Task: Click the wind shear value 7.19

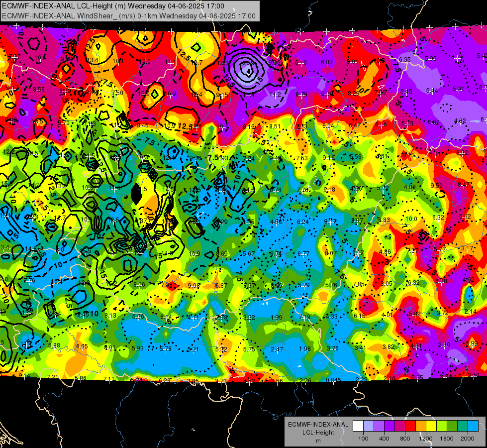Action: pos(304,317)
